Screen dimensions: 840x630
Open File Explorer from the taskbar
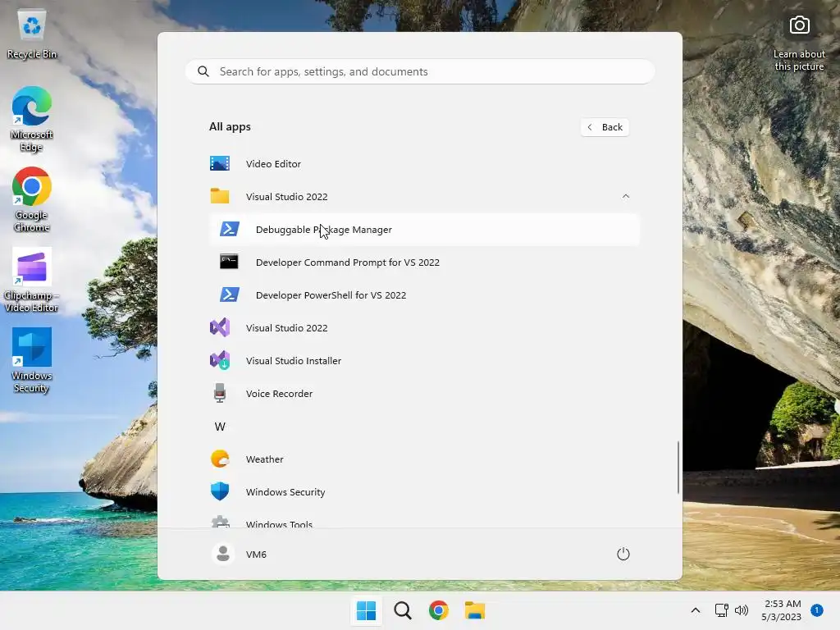point(475,610)
